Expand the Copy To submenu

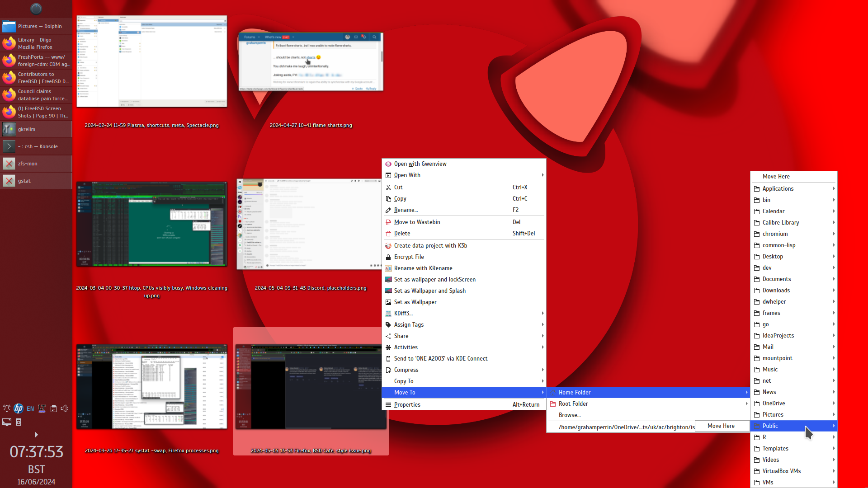(464, 381)
